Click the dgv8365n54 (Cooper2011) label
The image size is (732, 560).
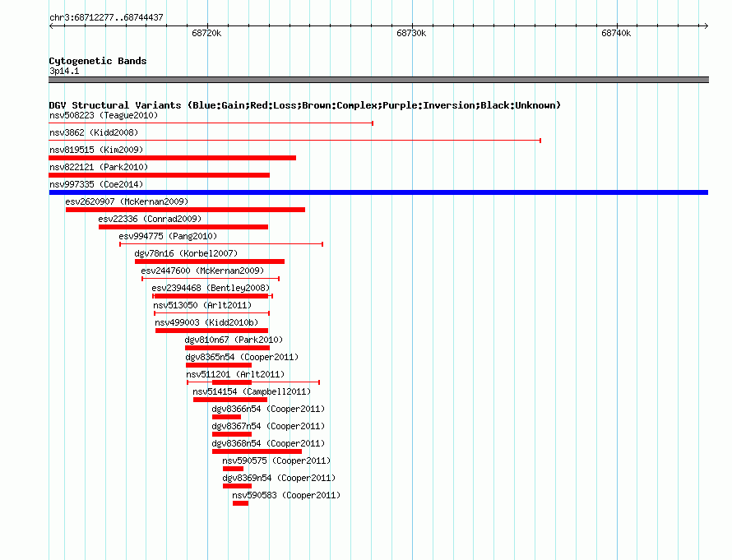click(x=242, y=357)
